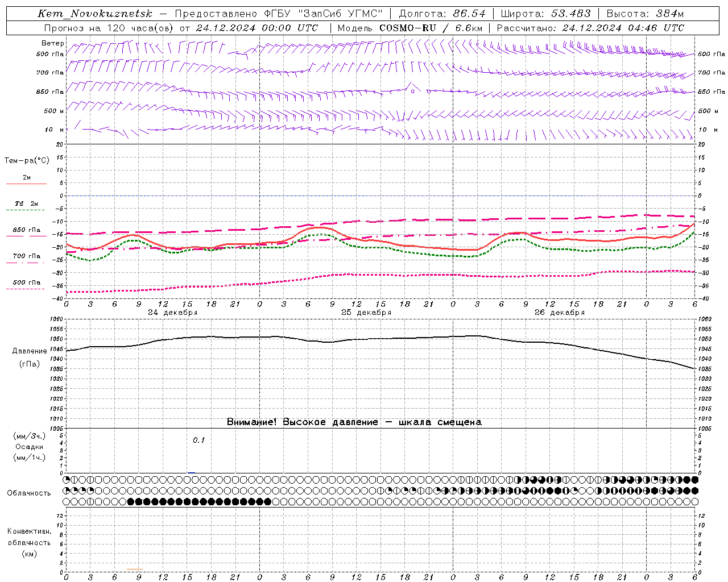Viewport: 728px width, 582px height.
Task: Click the "500 м" wind level label on left
Action: coord(54,111)
